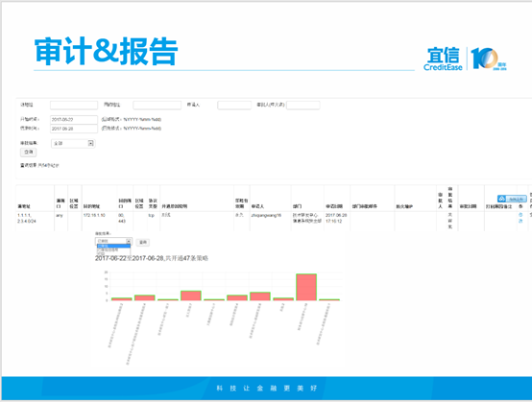Click the 申请人 column header in the table
This screenshot has height=402, width=532.
coord(257,206)
